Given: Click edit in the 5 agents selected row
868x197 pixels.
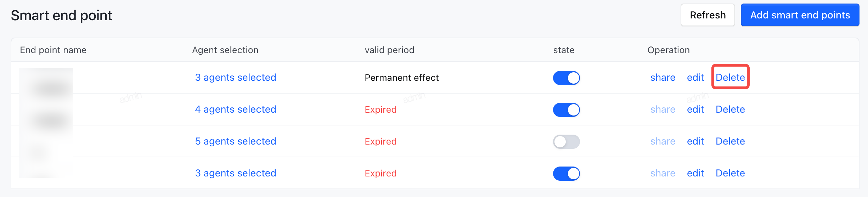Looking at the screenshot, I should pos(695,141).
